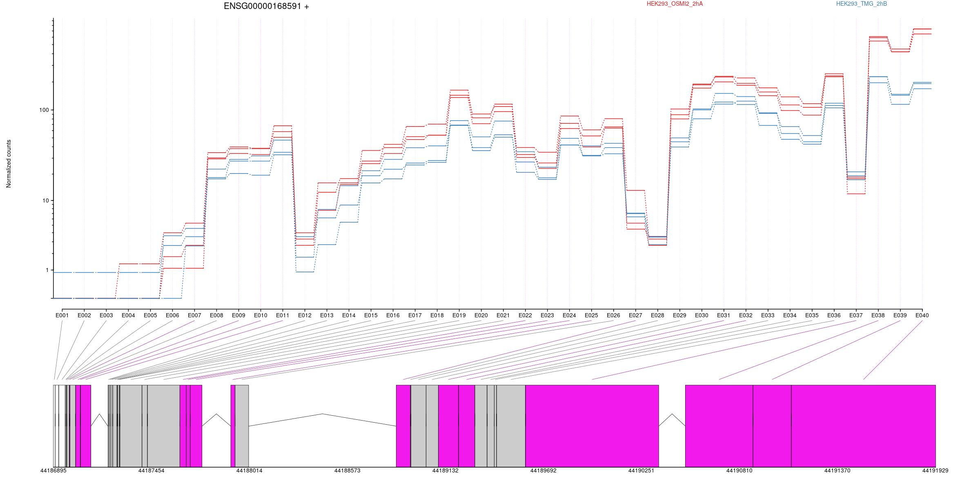Select exon bin label E016
Viewport: 980px width, 490px height.
[x=393, y=315]
